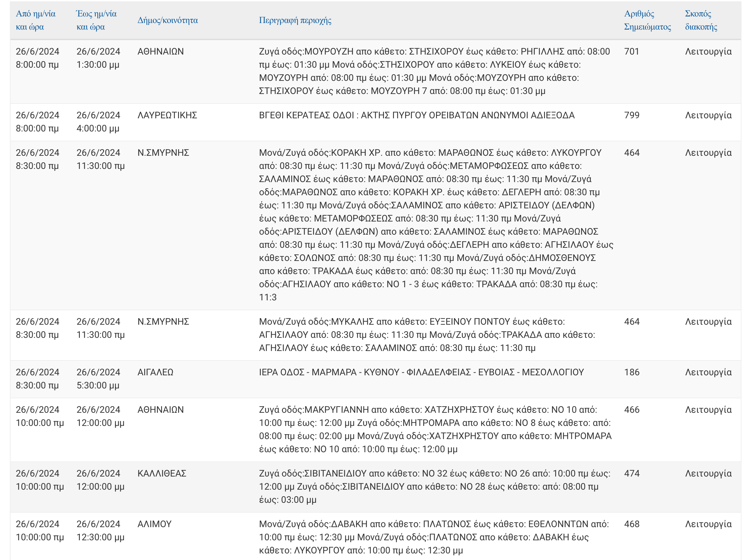The image size is (753, 560).
Task: Click the ΑΛΙΜΟΥ municipality cell
Action: [154, 524]
